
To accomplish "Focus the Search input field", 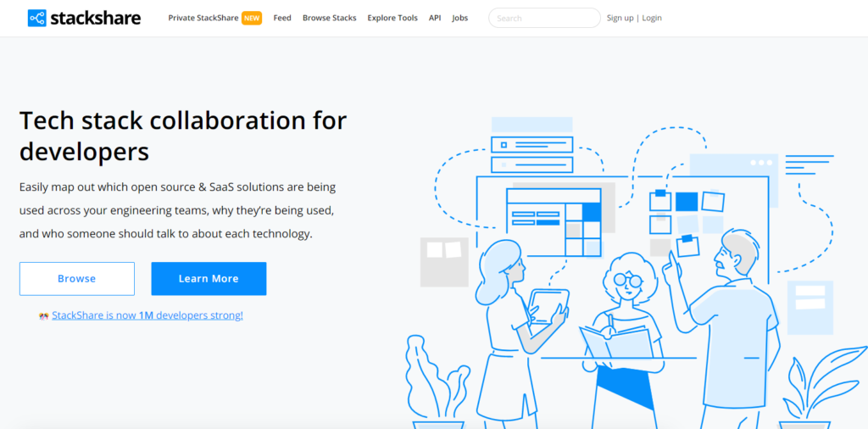I will click(544, 18).
